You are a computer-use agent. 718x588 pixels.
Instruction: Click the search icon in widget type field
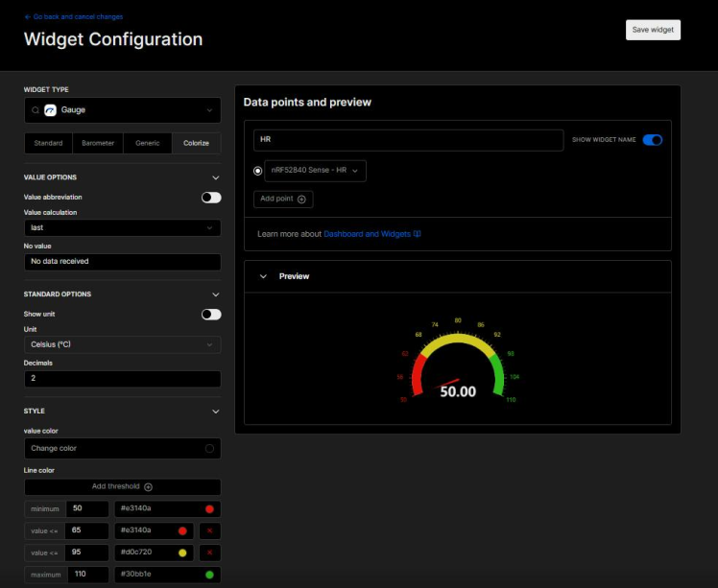(x=36, y=110)
